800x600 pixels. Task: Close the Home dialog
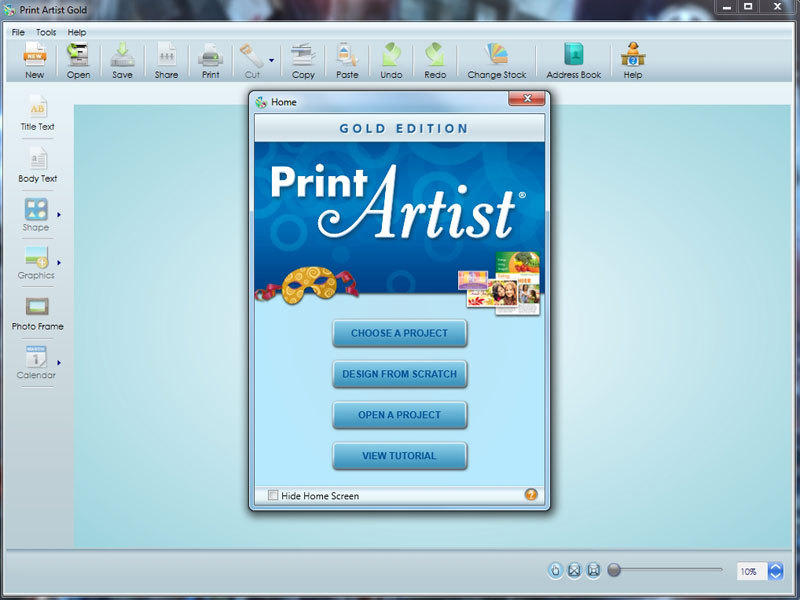tap(527, 98)
